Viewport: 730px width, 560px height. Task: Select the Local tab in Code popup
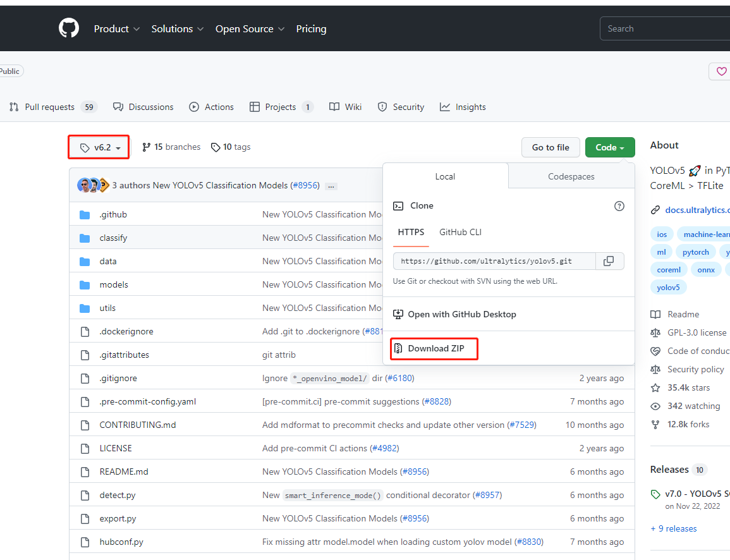pos(445,176)
